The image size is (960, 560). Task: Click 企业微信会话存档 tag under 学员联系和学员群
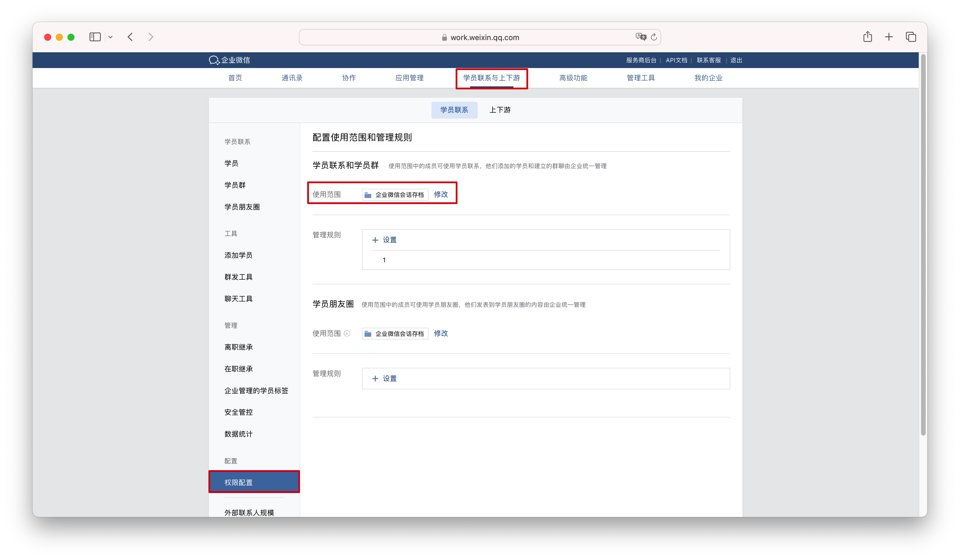tap(395, 195)
